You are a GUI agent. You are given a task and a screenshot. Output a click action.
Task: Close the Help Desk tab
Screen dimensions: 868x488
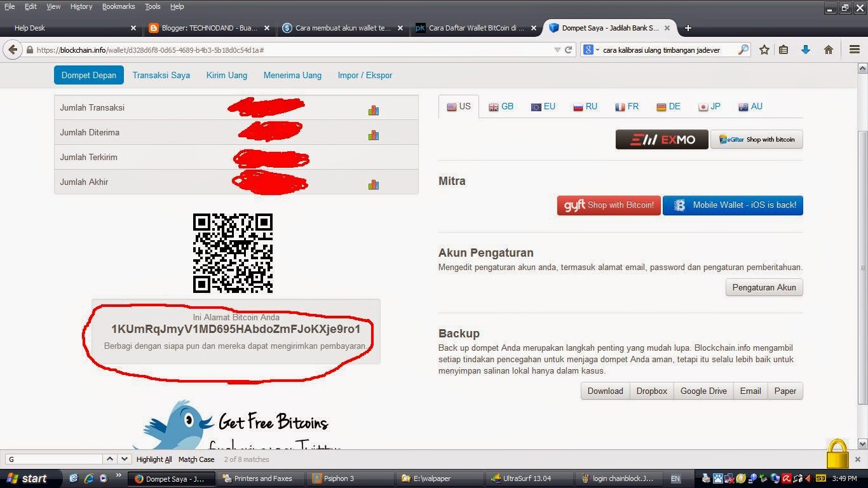point(133,28)
